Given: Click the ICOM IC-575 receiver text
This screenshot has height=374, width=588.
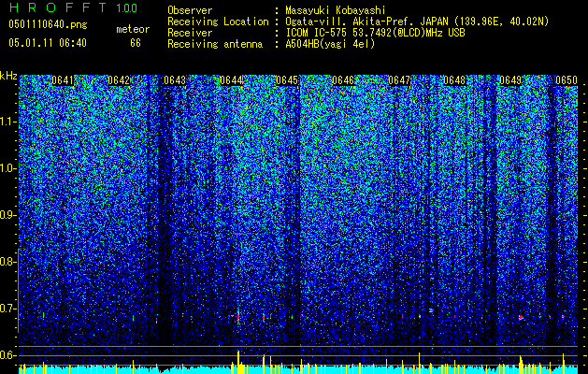Looking at the screenshot, I should [x=375, y=33].
